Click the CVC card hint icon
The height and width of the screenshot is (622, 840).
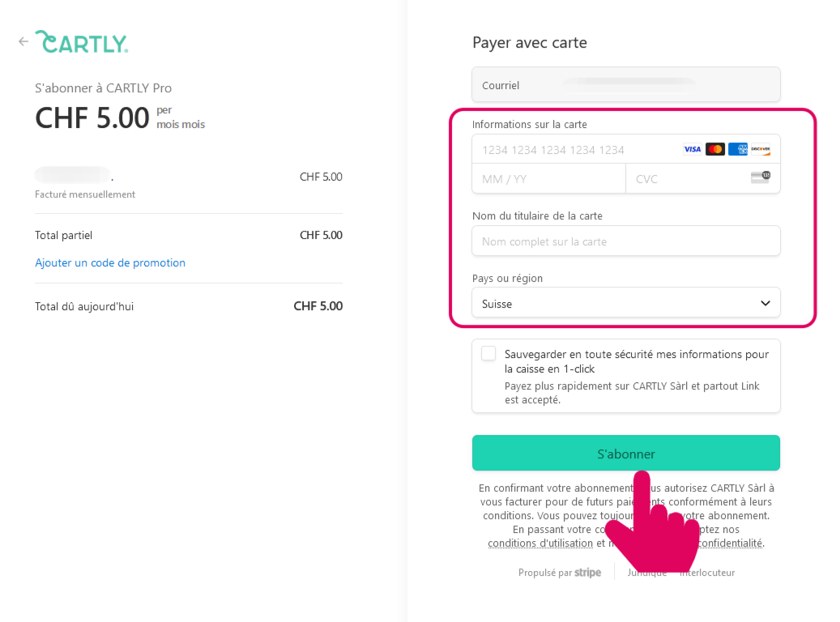coord(760,177)
